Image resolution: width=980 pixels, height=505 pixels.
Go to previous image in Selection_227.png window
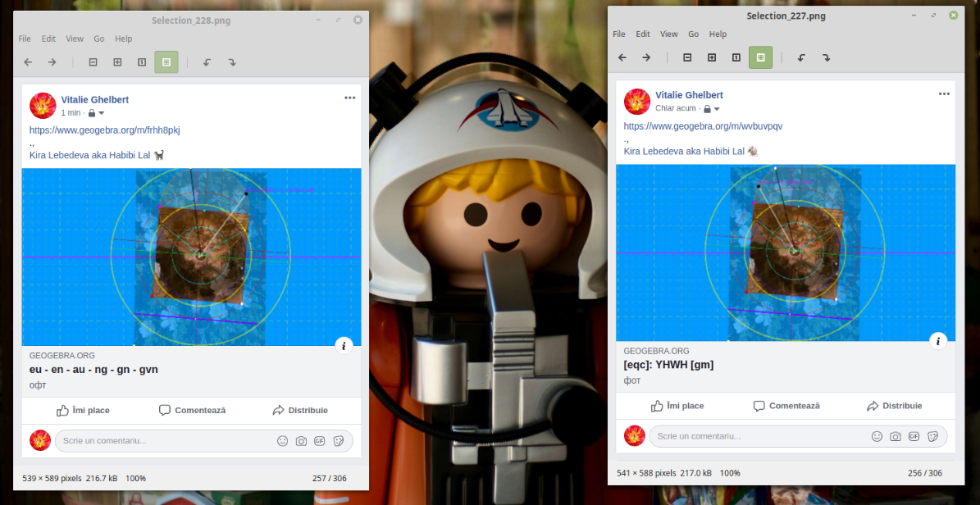click(622, 57)
